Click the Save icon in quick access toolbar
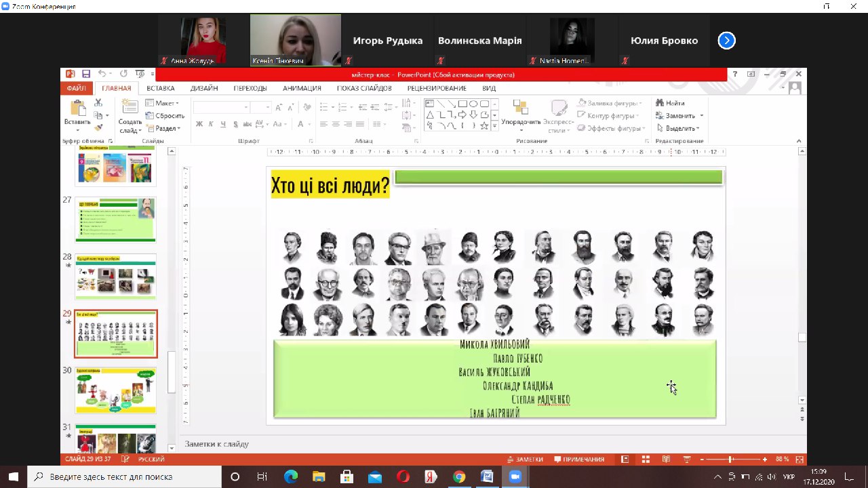868x488 pixels. pyautogui.click(x=86, y=74)
